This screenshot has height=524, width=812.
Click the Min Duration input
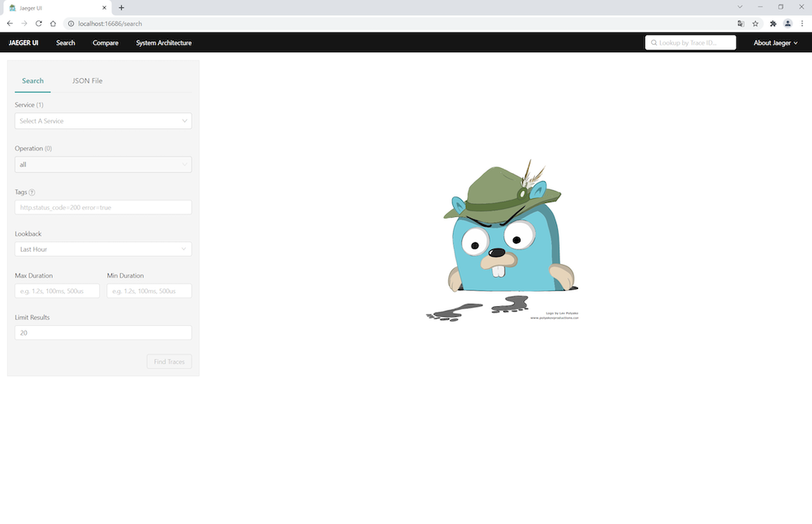pyautogui.click(x=149, y=291)
